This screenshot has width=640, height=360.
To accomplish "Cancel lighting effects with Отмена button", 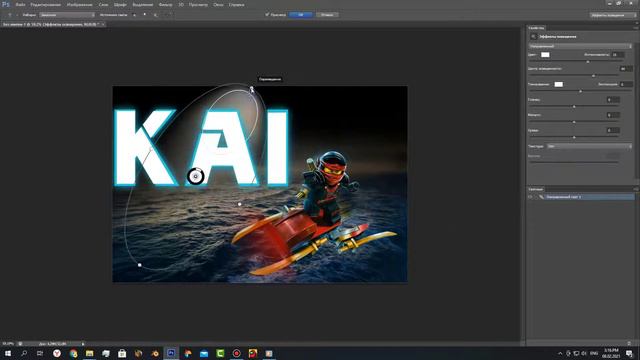I will pyautogui.click(x=327, y=15).
